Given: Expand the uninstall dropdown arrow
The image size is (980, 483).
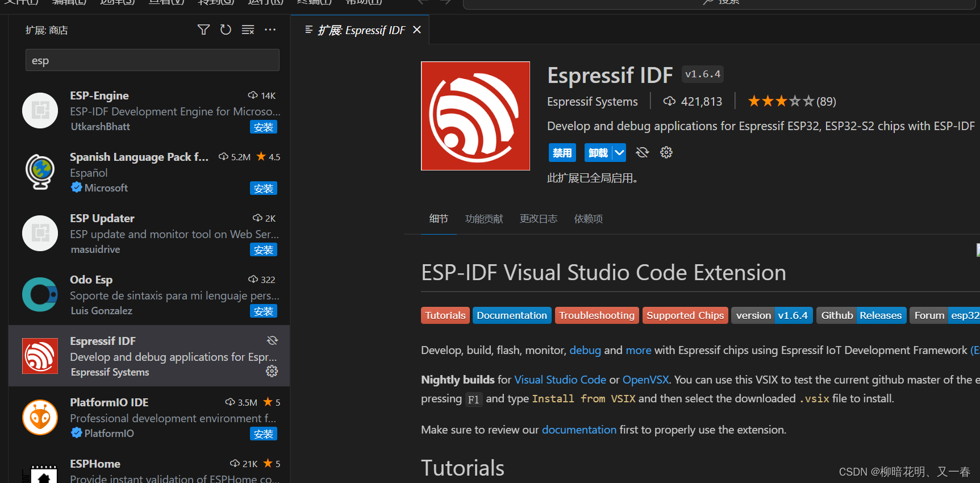Looking at the screenshot, I should tap(619, 152).
